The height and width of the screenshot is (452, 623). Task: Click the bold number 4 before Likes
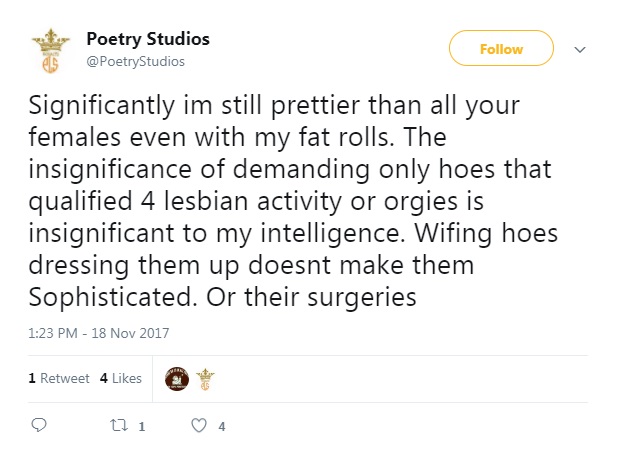point(104,378)
